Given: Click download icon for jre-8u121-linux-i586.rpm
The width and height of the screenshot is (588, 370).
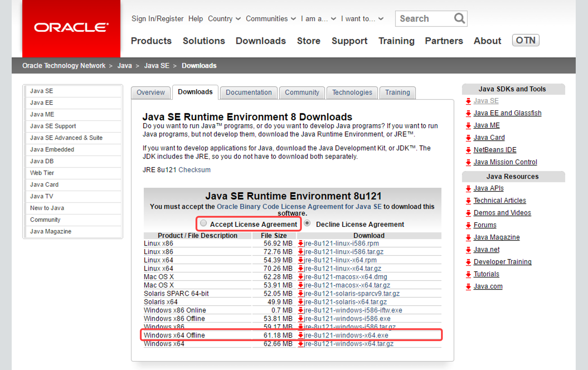Looking at the screenshot, I should click(301, 243).
